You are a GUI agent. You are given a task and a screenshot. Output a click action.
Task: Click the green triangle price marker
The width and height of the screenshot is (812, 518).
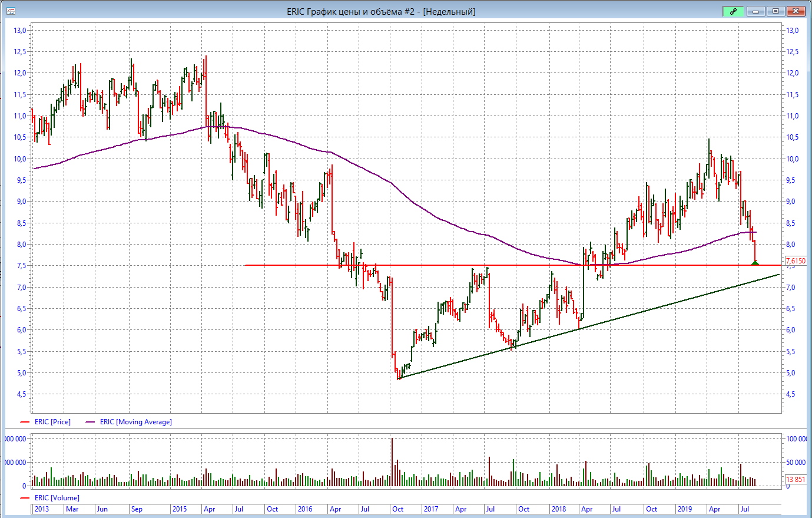(755, 262)
